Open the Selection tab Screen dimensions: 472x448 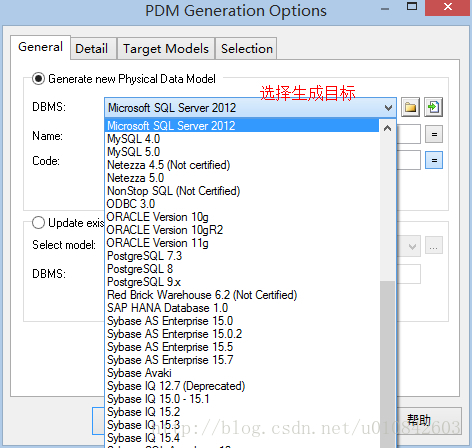click(247, 49)
